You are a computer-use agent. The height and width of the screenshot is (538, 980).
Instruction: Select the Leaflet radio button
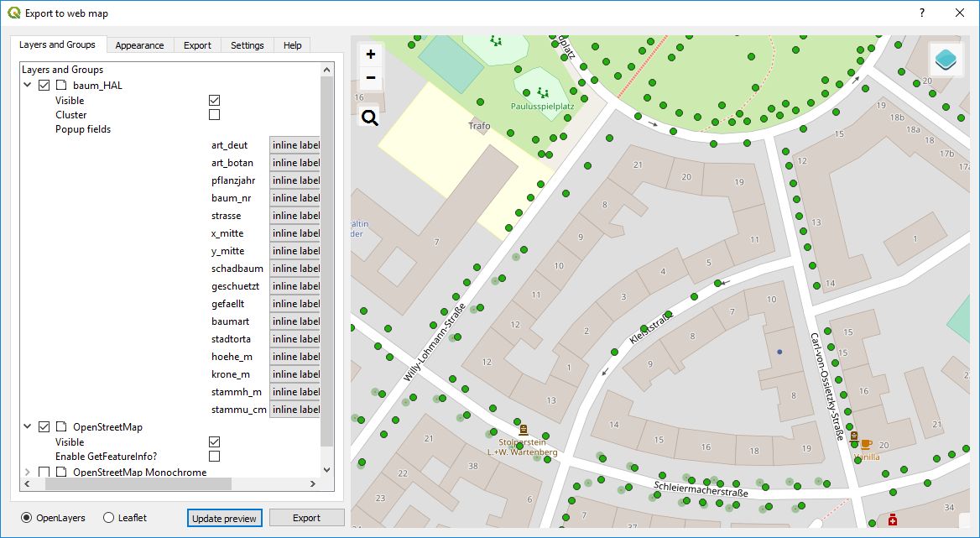click(109, 518)
